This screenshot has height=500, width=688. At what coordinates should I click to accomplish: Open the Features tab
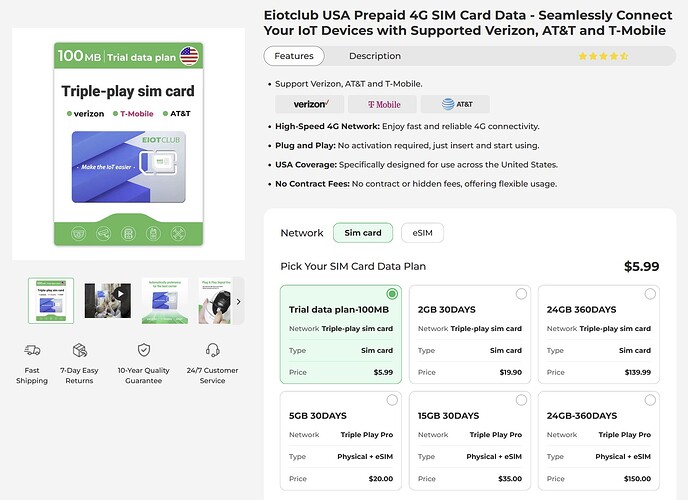pyautogui.click(x=294, y=56)
